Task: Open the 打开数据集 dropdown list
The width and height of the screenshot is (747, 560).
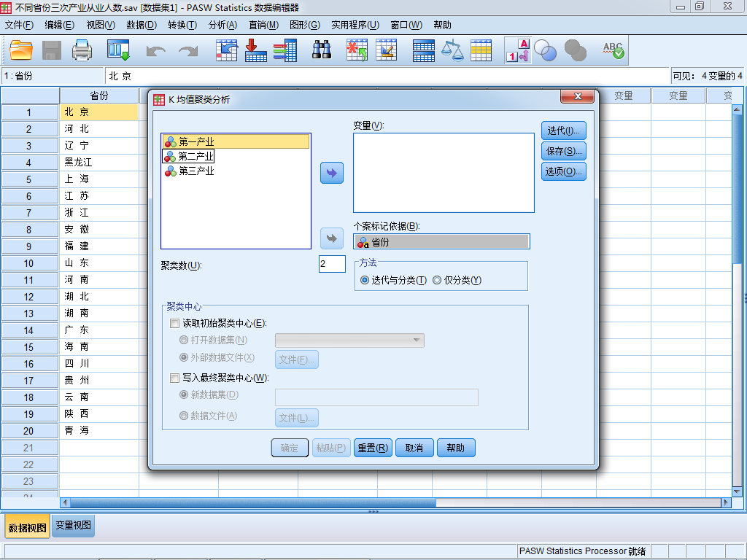Action: coord(349,340)
